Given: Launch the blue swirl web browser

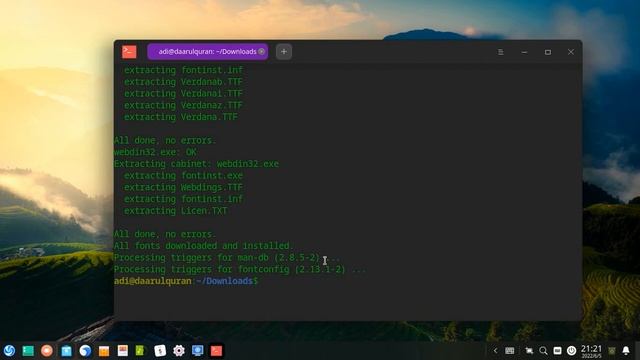Looking at the screenshot, I should coord(85,350).
